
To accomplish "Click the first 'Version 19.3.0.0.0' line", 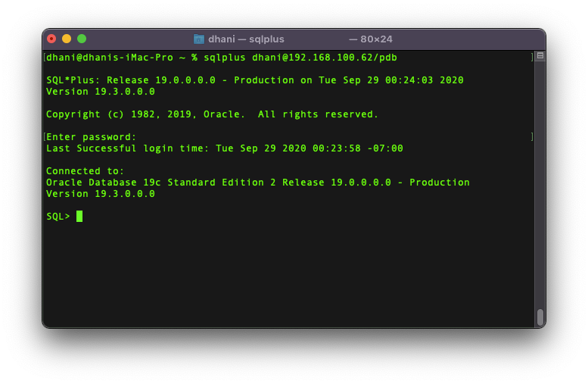I will (x=101, y=92).
